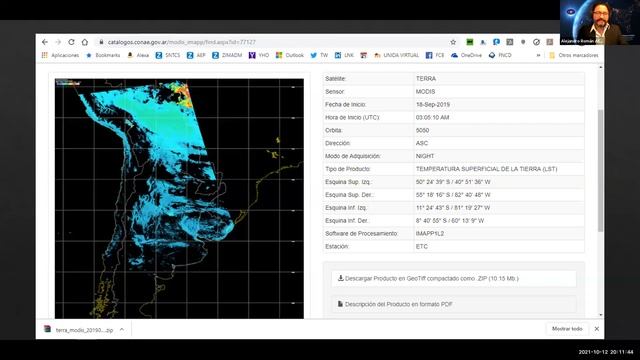This screenshot has width=640, height=360.
Task: Expand the hidden bookmarks overflow chevron
Action: pyautogui.click(x=538, y=55)
